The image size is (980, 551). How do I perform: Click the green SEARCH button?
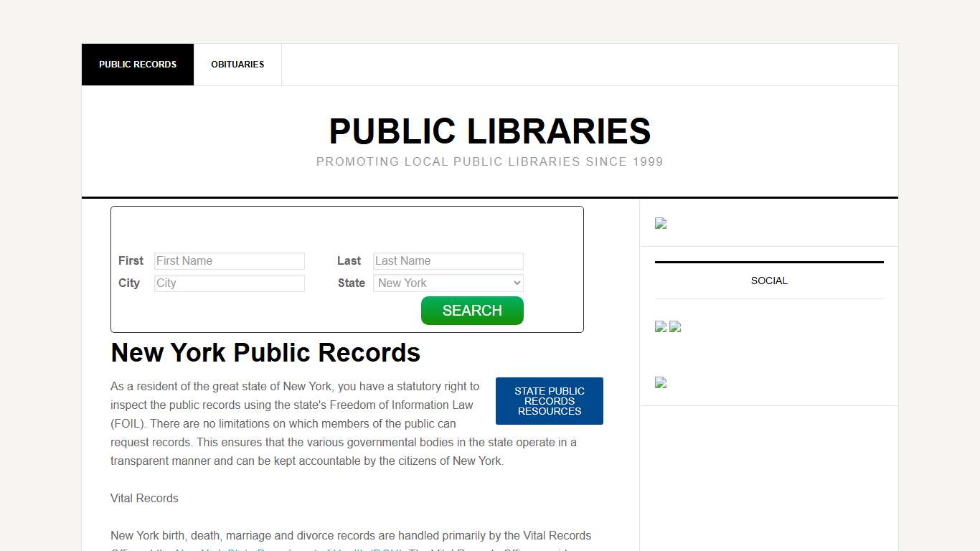click(472, 310)
